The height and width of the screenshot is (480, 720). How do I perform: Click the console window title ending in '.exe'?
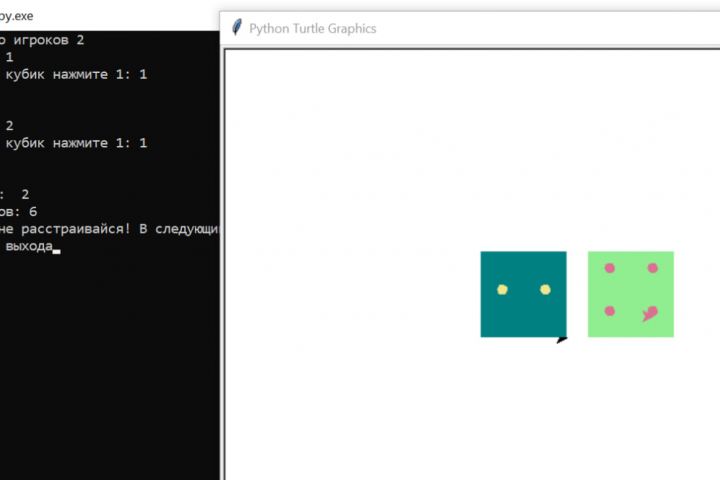(17, 16)
